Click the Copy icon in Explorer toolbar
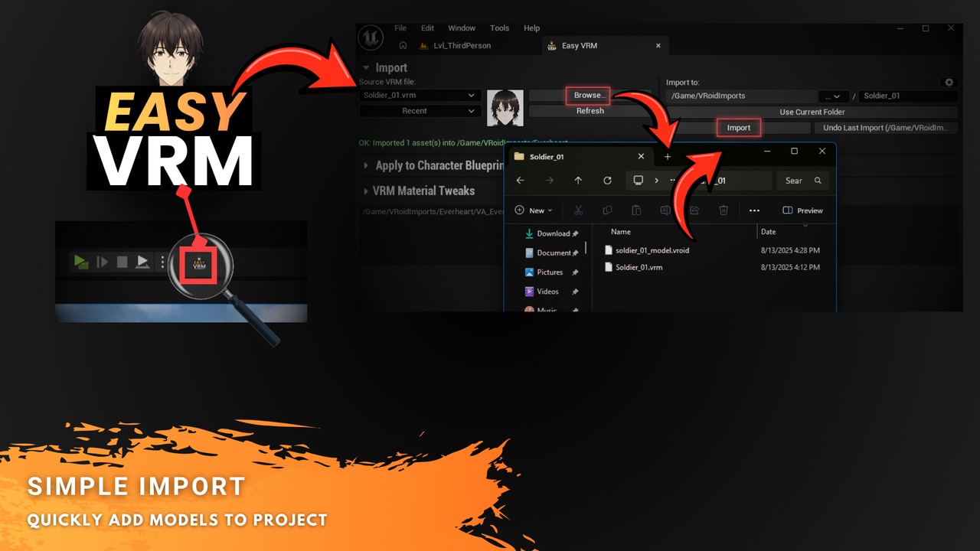Image resolution: width=980 pixels, height=551 pixels. (607, 210)
